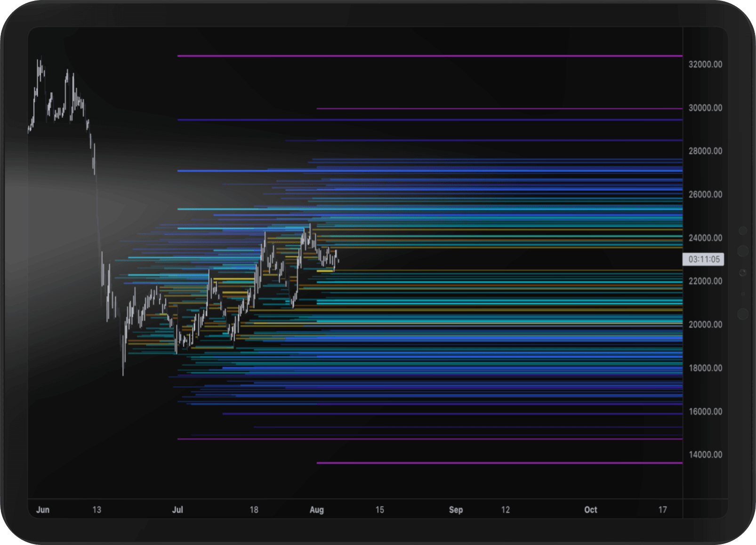Viewport: 756px width, 545px height.
Task: Click the 24000.00 price axis label
Action: pos(705,238)
